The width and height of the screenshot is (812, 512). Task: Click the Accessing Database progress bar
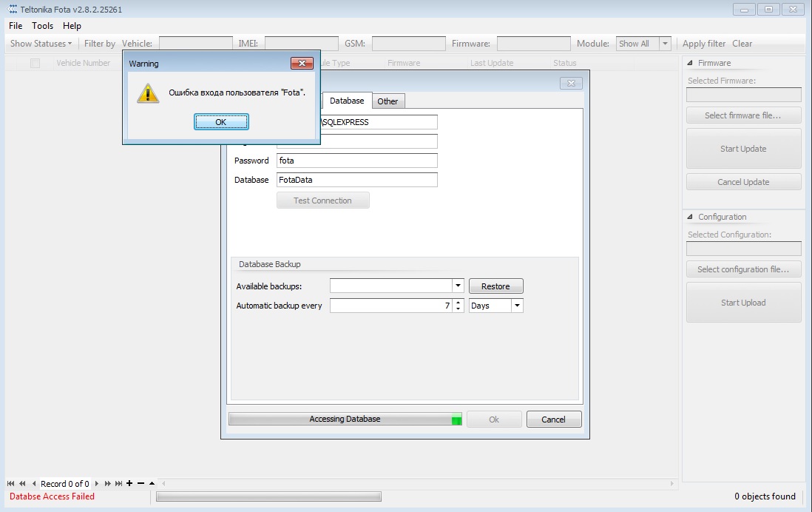pos(345,420)
